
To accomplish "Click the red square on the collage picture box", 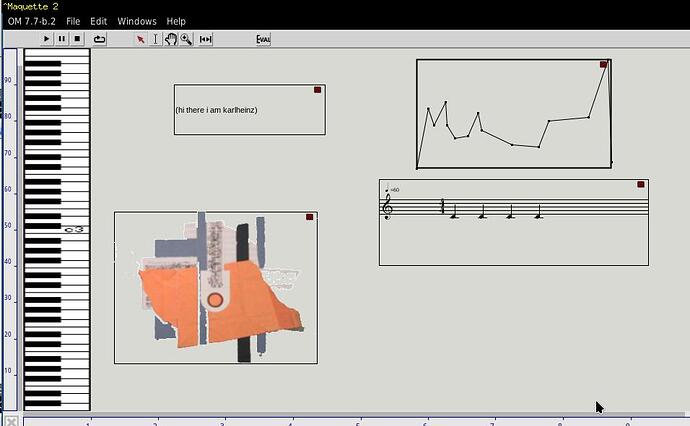I will pyautogui.click(x=310, y=217).
